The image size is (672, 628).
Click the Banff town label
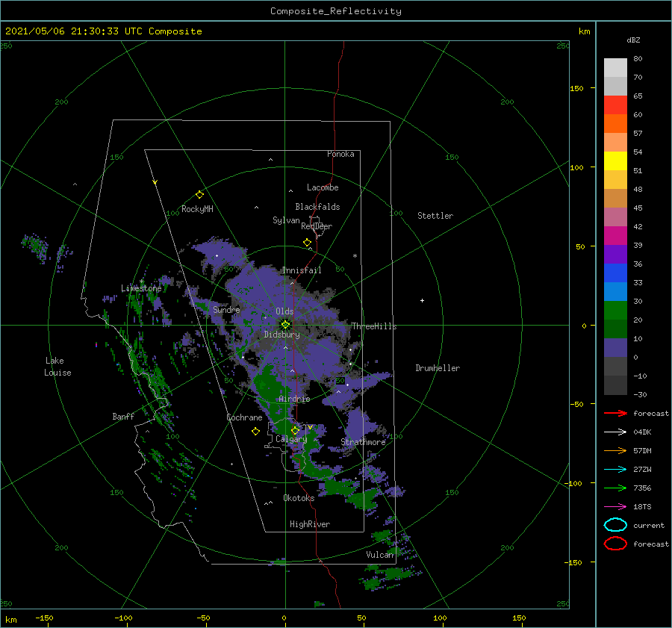[123, 416]
